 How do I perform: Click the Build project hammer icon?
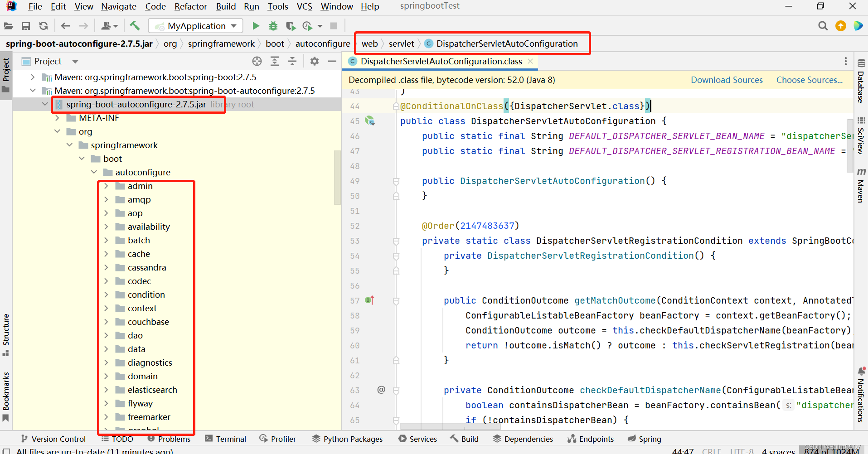pos(135,26)
